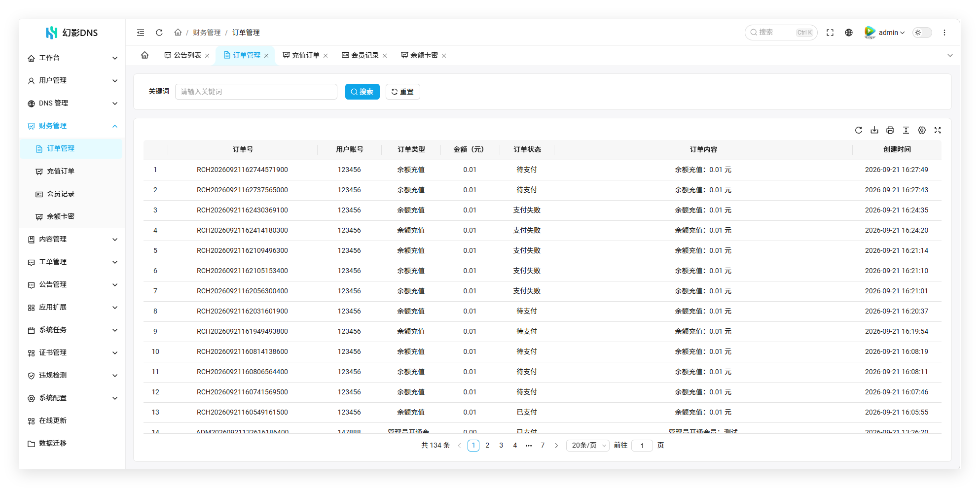
Task: Click the global search box in header
Action: [x=781, y=33]
